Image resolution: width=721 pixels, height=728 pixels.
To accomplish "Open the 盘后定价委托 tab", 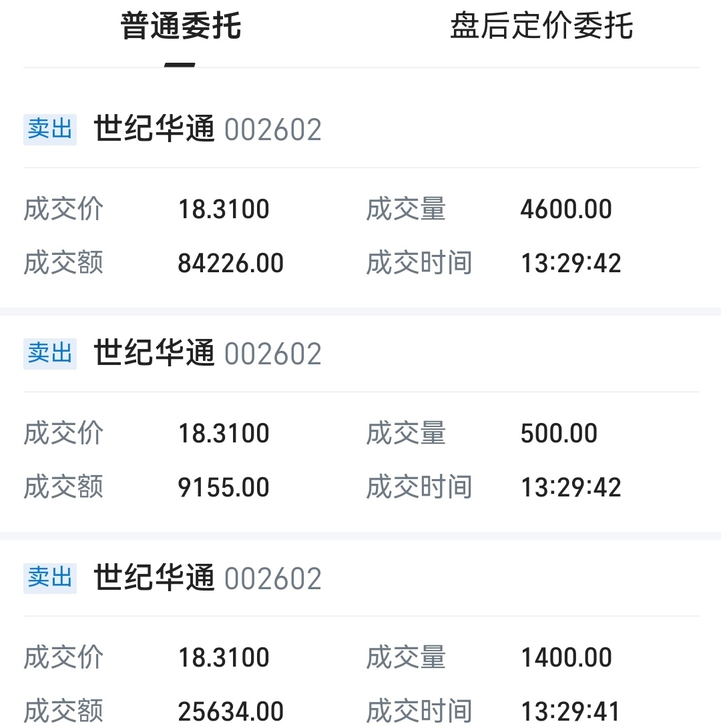I will pyautogui.click(x=541, y=27).
